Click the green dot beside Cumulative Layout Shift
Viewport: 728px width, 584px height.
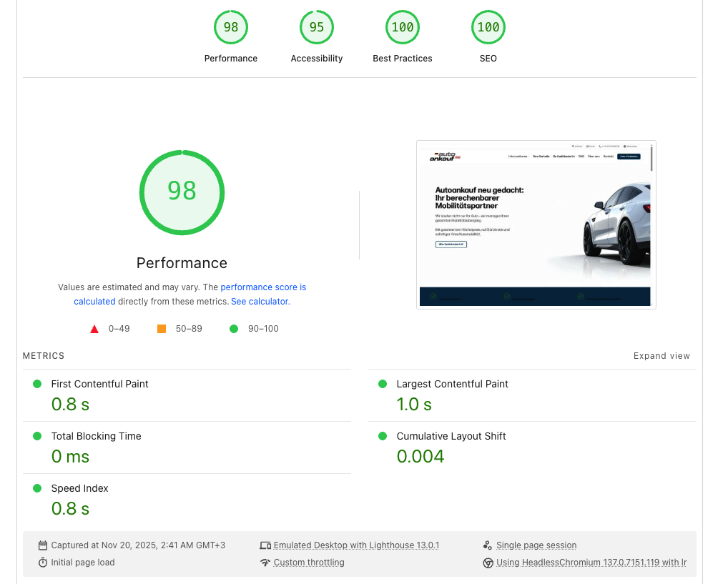(383, 435)
